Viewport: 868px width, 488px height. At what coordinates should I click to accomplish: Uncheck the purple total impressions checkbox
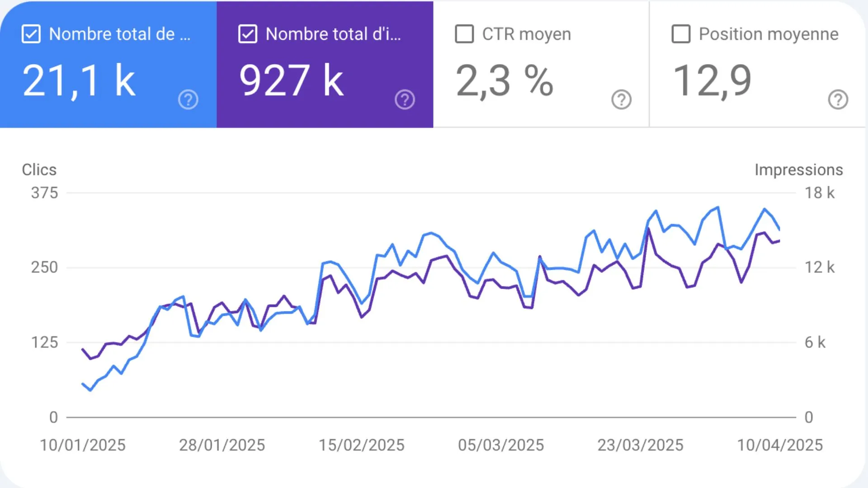248,34
